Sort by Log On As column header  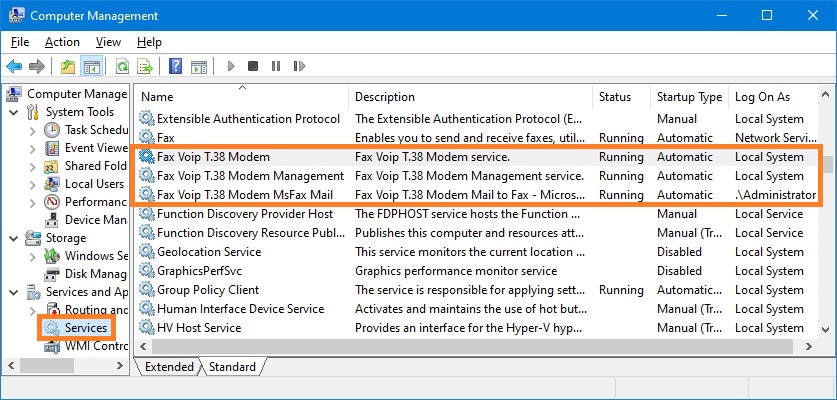click(773, 97)
